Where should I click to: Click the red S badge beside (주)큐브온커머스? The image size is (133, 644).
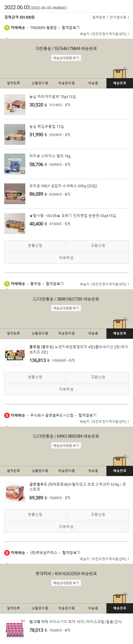pyautogui.click(x=7, y=553)
